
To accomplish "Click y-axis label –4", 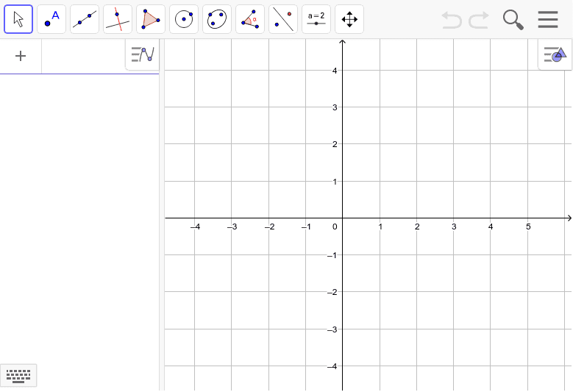I will pos(332,366).
